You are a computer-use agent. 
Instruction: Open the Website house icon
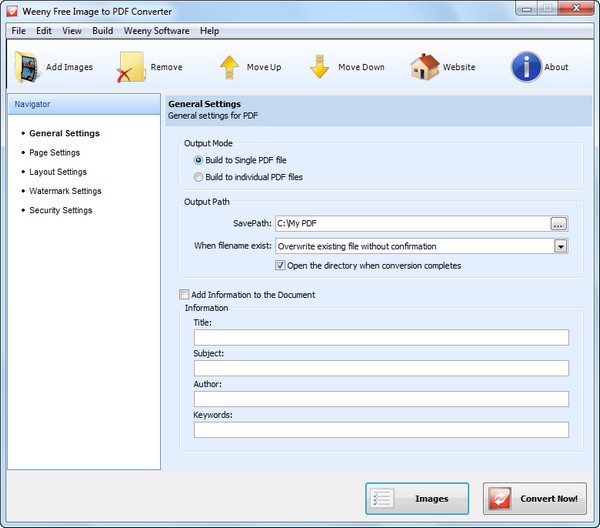coord(425,67)
